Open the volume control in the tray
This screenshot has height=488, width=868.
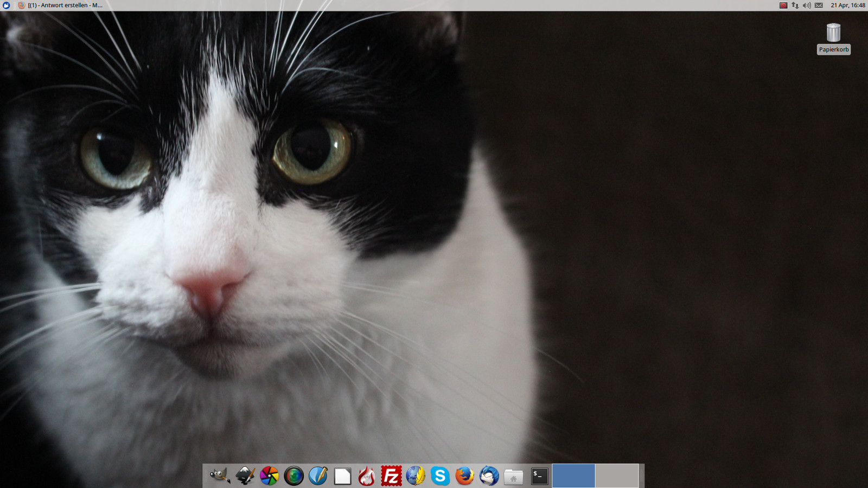point(807,5)
